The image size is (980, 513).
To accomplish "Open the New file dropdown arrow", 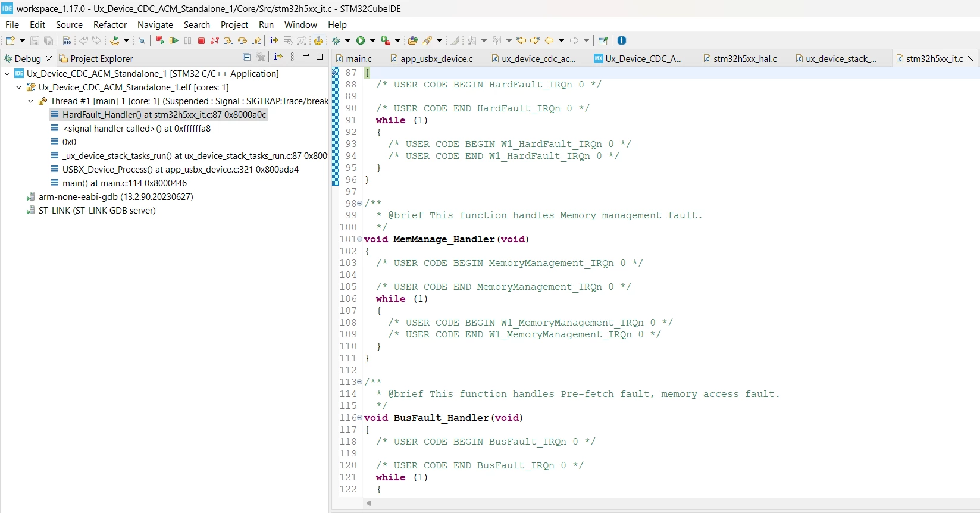I will [22, 40].
